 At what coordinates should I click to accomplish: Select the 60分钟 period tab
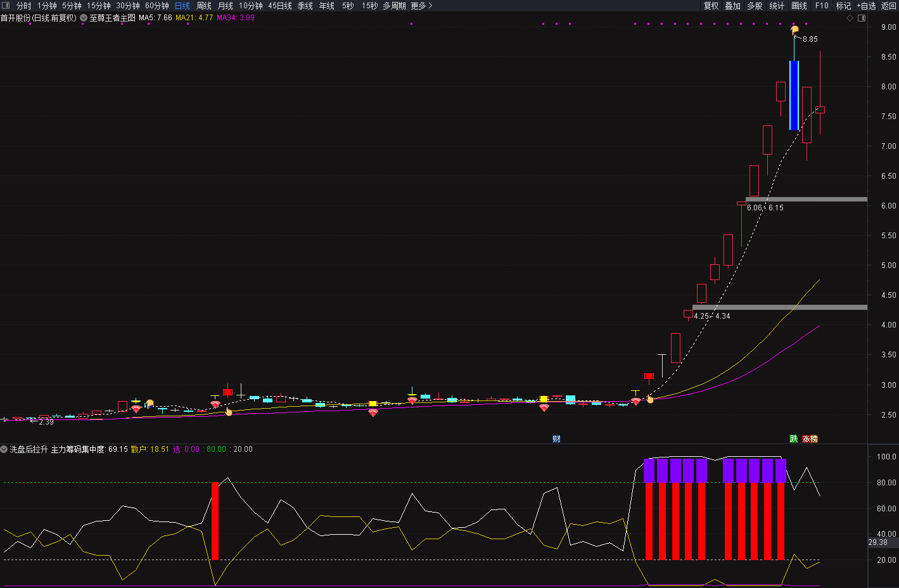tap(157, 6)
